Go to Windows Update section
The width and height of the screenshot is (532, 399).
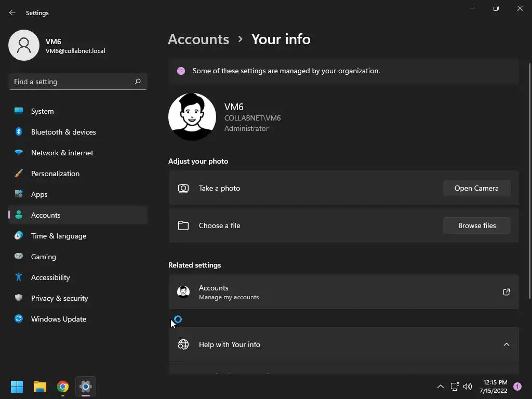pyautogui.click(x=58, y=319)
